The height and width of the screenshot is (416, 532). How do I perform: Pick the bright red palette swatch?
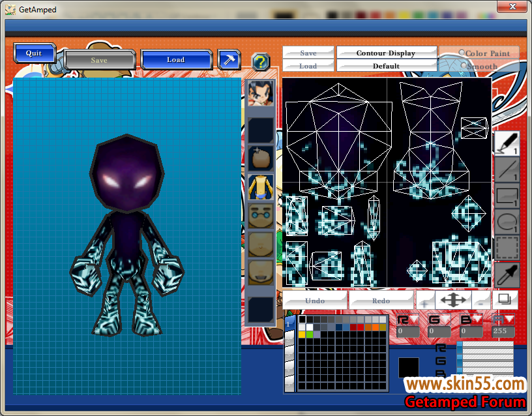pyautogui.click(x=361, y=327)
